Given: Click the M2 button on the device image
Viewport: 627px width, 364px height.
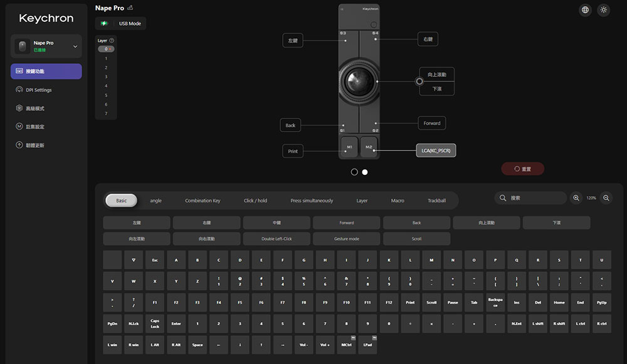Looking at the screenshot, I should pos(369,147).
